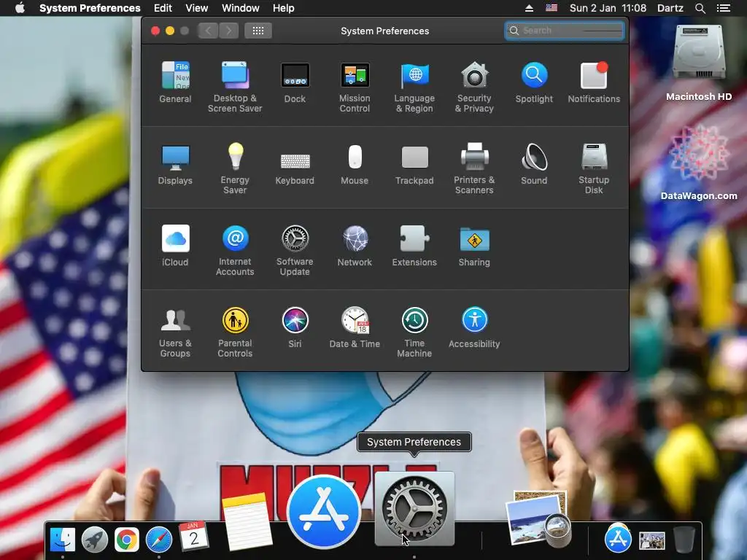Open the Dartz user menu
This screenshot has width=747, height=560.
tap(670, 8)
